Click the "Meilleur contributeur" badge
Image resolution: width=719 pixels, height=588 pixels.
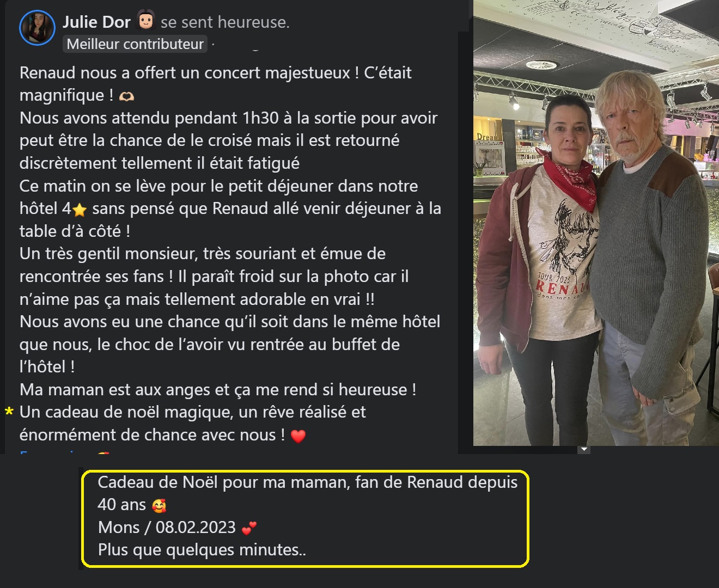135,44
